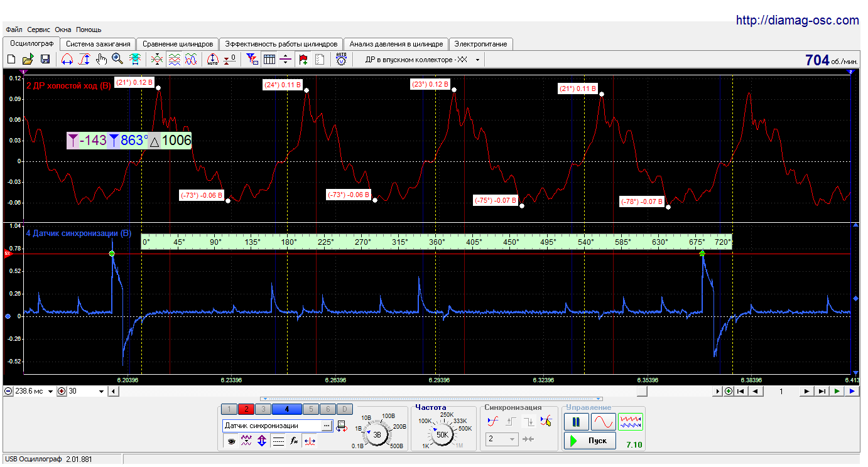Click the blue up-down arrows invert icon

[262, 441]
